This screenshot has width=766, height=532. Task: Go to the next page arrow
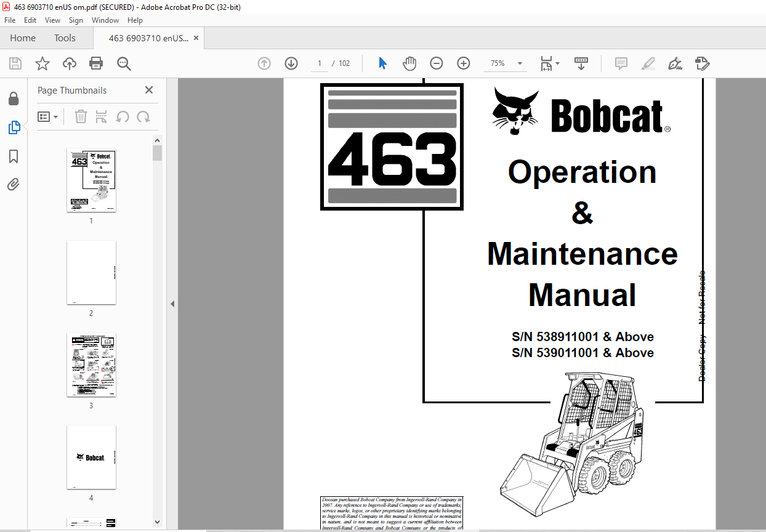tap(291, 63)
